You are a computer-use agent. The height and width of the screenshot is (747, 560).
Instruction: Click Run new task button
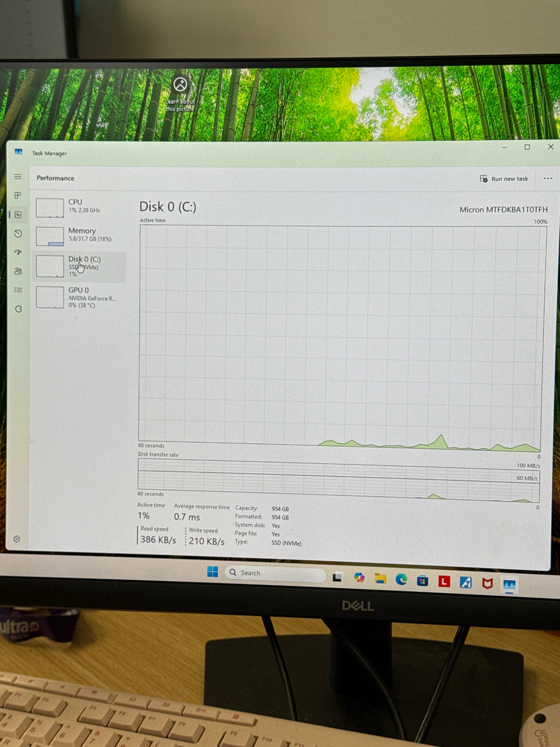click(504, 179)
